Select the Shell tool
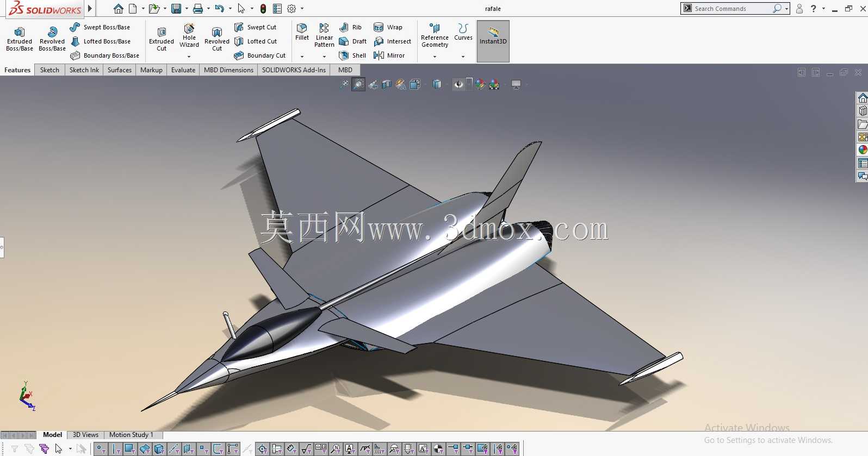The width and height of the screenshot is (868, 456). click(352, 55)
